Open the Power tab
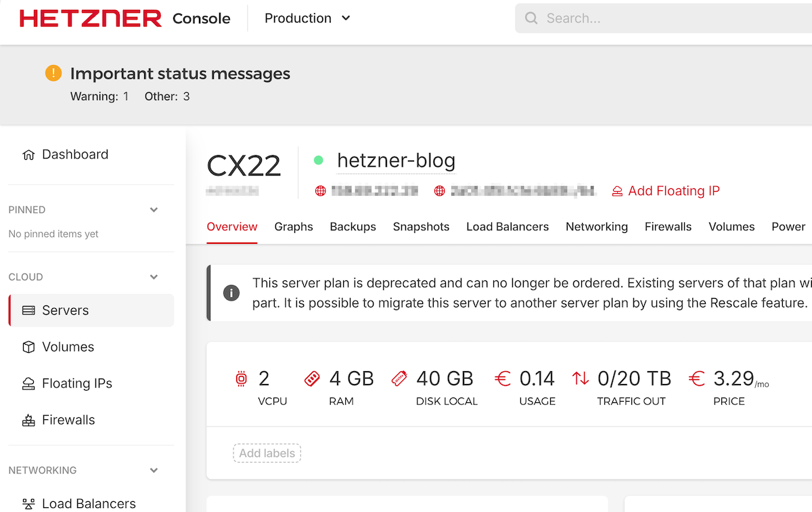The width and height of the screenshot is (812, 512). [x=788, y=227]
